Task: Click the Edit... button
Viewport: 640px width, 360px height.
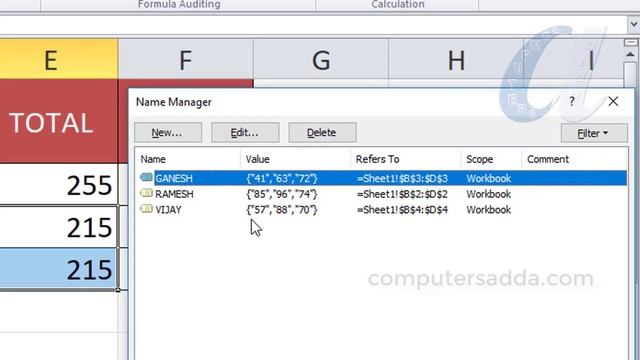Action: (x=245, y=133)
